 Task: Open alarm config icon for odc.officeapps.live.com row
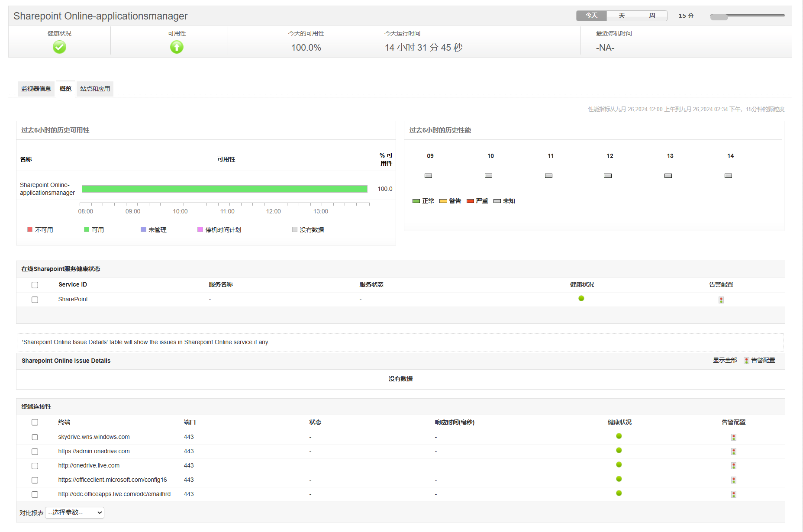(x=734, y=494)
